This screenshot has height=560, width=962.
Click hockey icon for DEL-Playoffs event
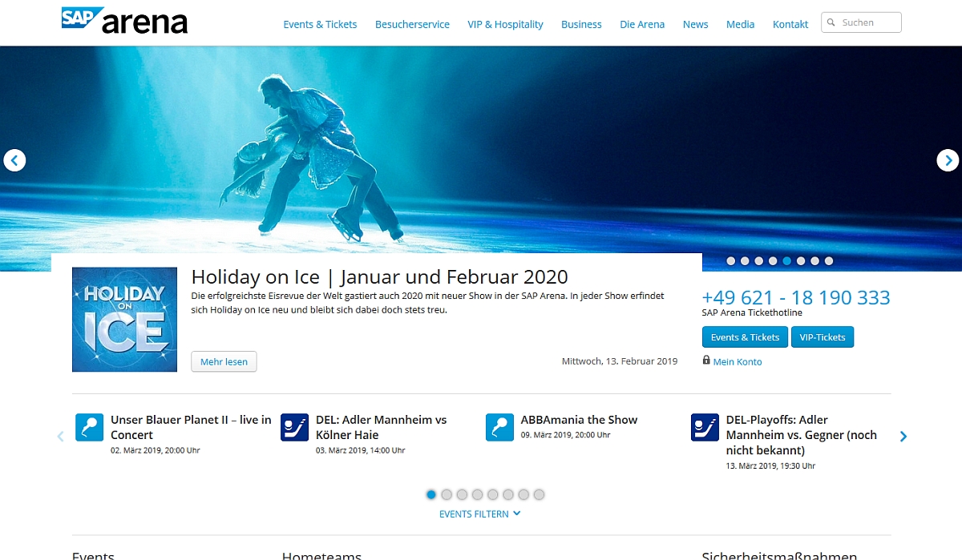(705, 427)
